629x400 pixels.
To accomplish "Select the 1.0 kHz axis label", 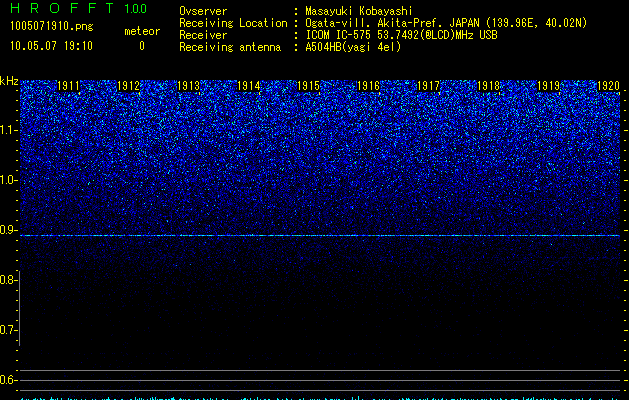I will click(9, 180).
